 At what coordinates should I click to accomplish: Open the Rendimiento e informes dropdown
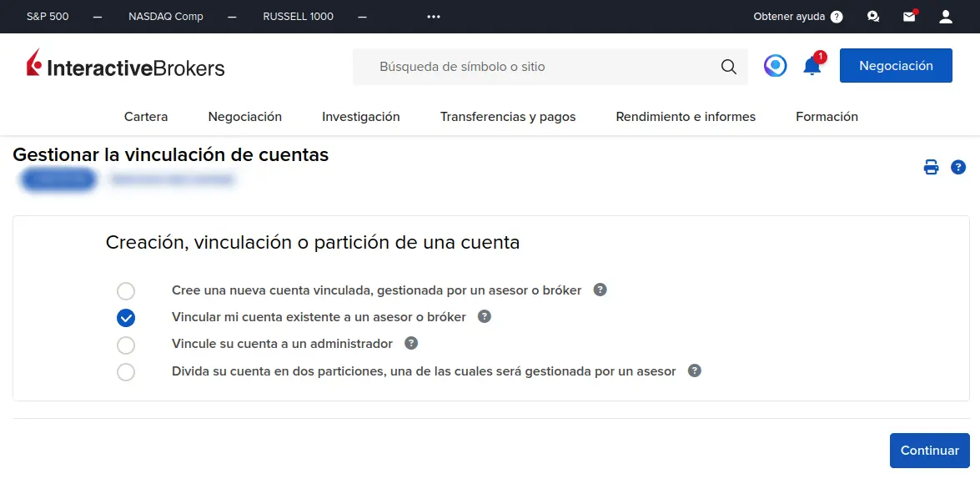pyautogui.click(x=685, y=117)
